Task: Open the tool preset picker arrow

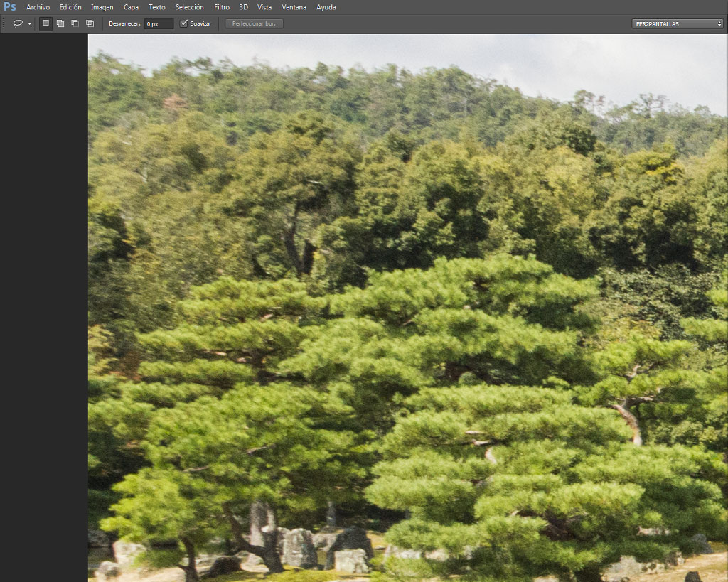Action: (30, 23)
